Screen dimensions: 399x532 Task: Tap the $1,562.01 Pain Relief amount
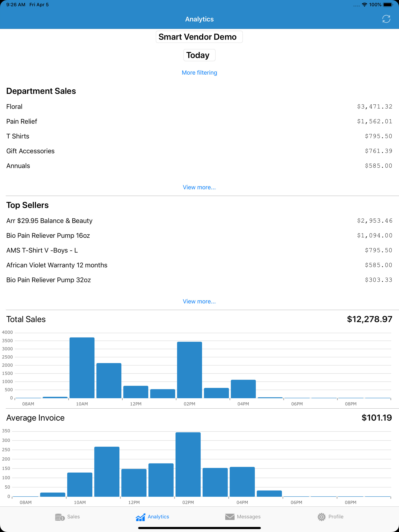click(375, 122)
